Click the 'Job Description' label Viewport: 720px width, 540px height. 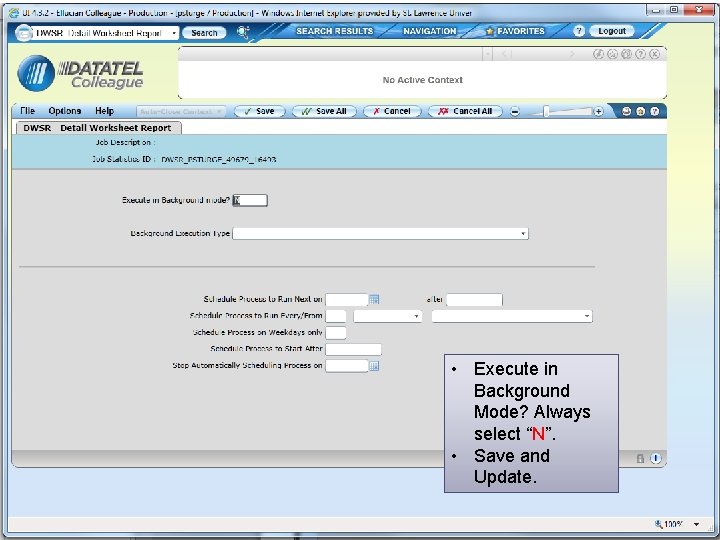pos(123,142)
